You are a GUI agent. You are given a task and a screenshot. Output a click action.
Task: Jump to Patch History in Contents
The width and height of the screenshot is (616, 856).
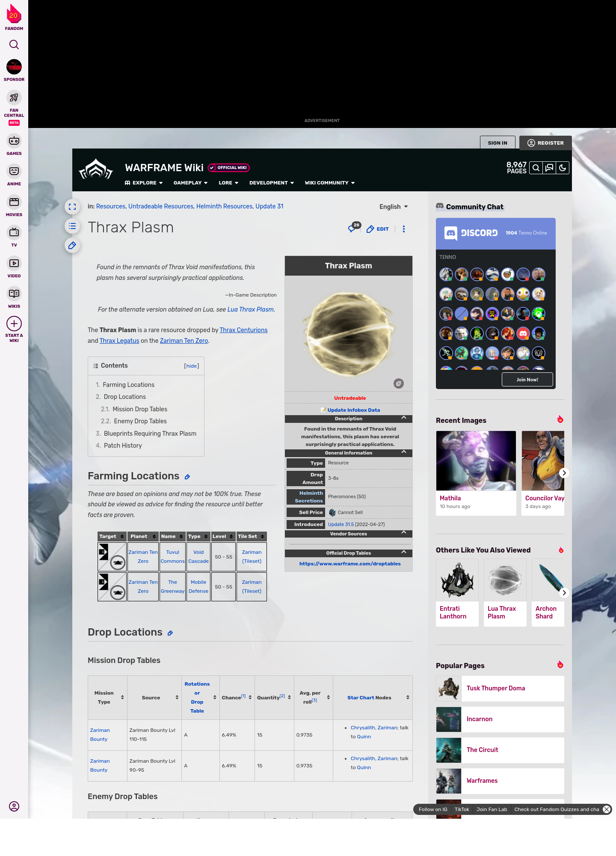coord(122,446)
